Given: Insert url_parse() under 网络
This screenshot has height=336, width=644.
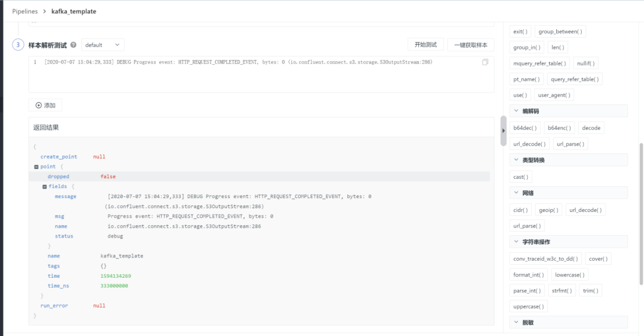Looking at the screenshot, I should tap(527, 226).
